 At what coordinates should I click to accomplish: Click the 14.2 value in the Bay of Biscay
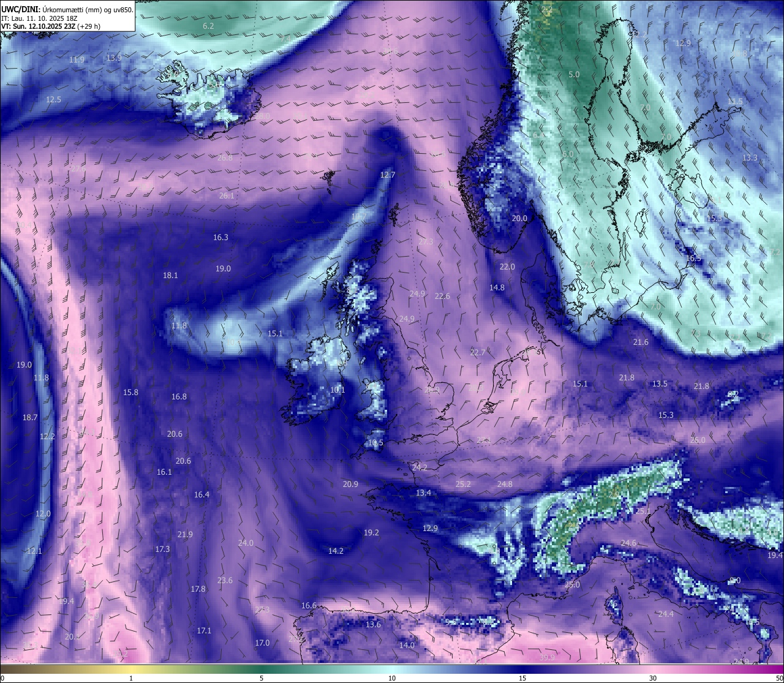point(336,551)
